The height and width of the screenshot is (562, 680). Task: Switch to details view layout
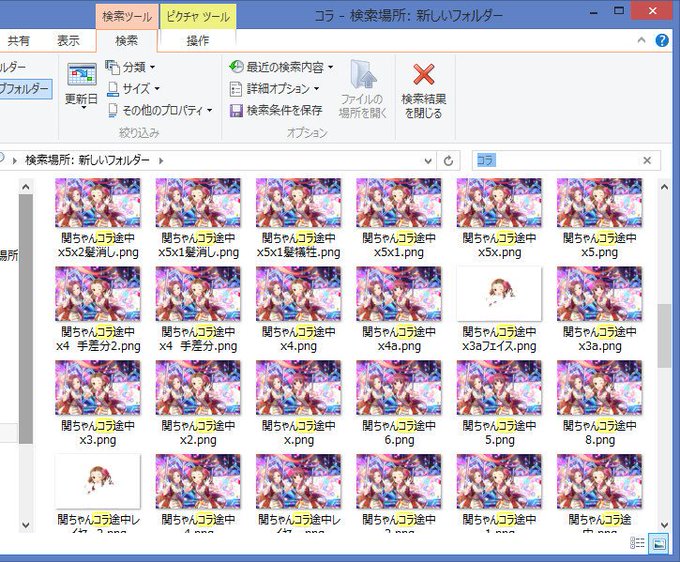click(637, 543)
